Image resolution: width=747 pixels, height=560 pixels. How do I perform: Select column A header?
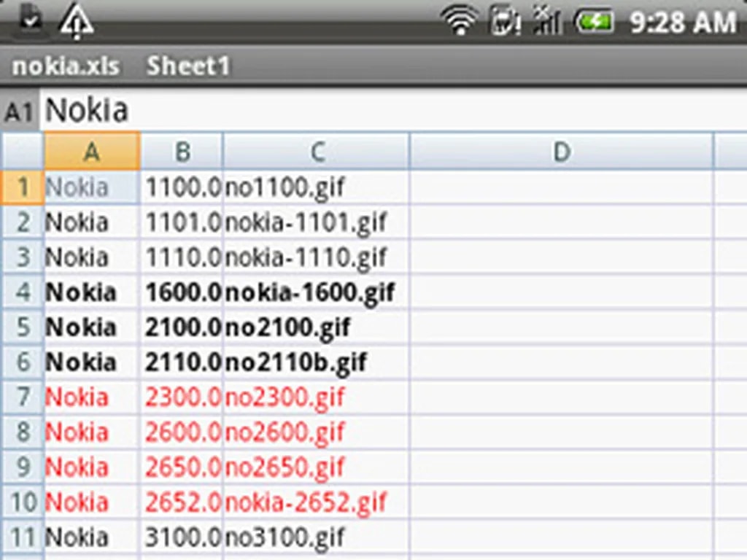(x=91, y=152)
